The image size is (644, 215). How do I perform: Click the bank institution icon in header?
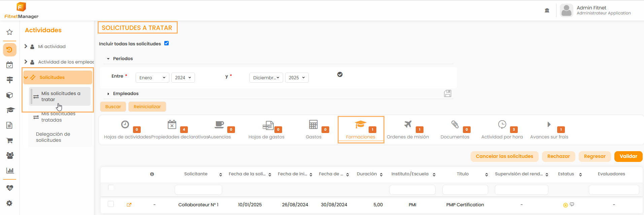pos(547,10)
